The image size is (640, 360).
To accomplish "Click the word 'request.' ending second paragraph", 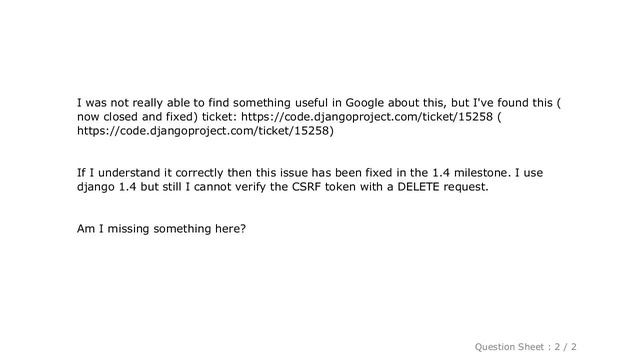I will [x=466, y=187].
